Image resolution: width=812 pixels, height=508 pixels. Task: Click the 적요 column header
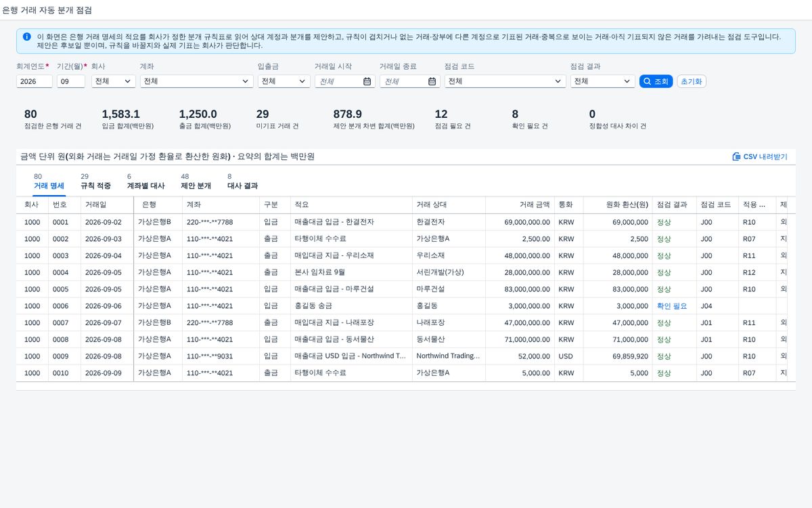click(351, 205)
